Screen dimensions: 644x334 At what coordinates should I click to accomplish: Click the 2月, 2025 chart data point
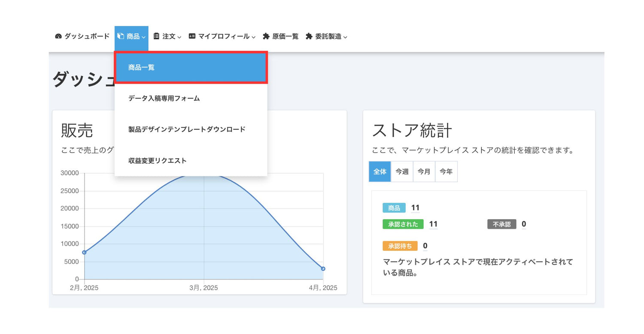click(x=84, y=253)
